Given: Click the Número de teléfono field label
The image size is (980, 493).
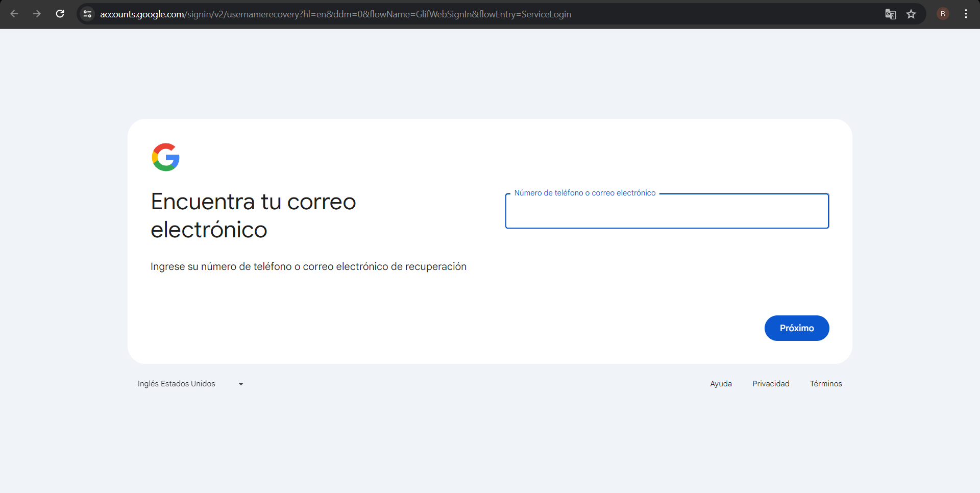Looking at the screenshot, I should (x=584, y=192).
